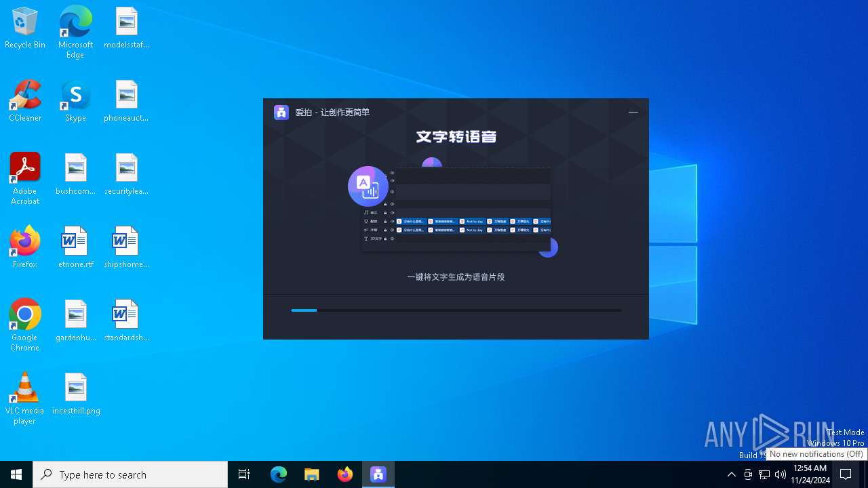The height and width of the screenshot is (488, 868).
Task: Select the gardenhu... image file
Action: click(75, 321)
